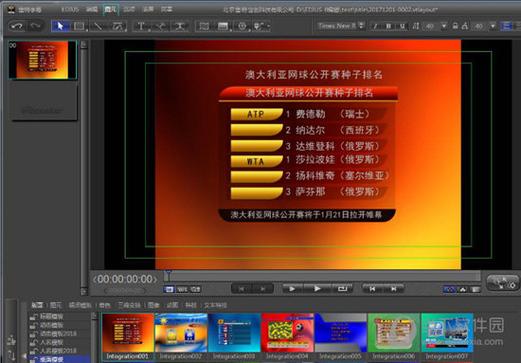Click the large rounded button at far right
Screen dimensions: 521x363
(x=503, y=283)
